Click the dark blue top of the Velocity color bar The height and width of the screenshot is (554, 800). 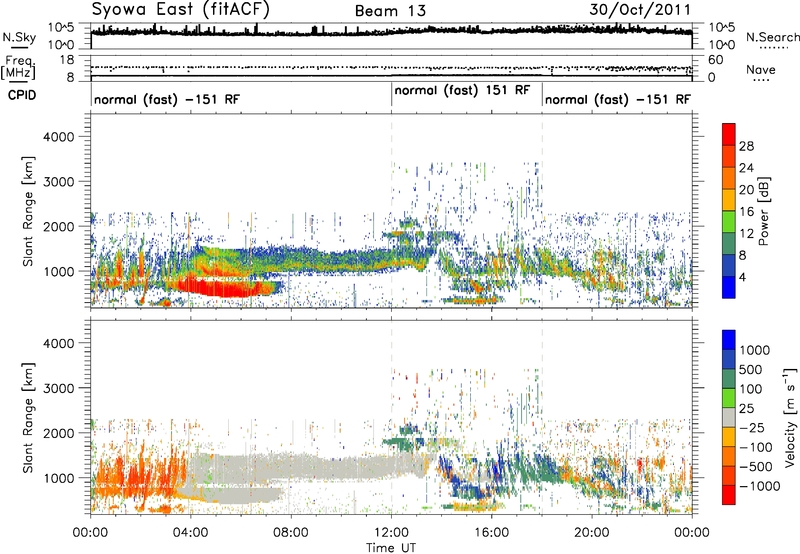pos(729,340)
